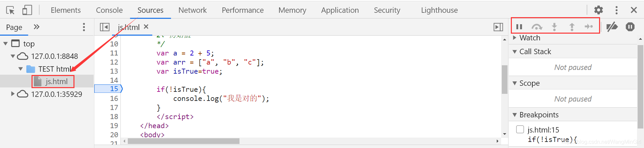Click the horizontal scrollbar in code editor
The width and height of the screenshot is (644, 148).
183,141
